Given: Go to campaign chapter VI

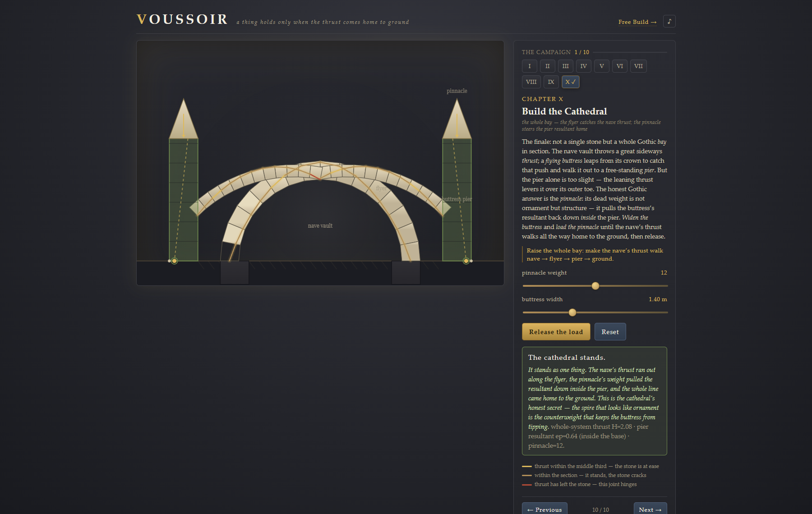Looking at the screenshot, I should tap(620, 66).
